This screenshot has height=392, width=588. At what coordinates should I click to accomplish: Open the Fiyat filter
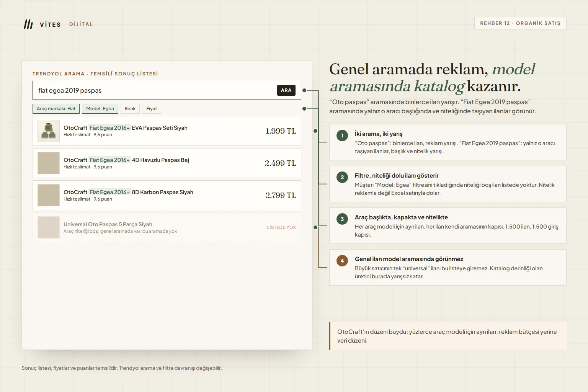(x=152, y=109)
